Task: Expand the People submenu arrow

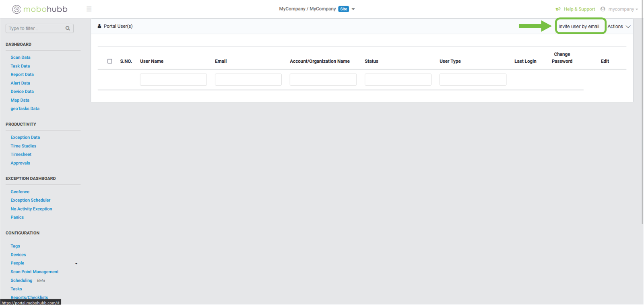Action: point(76,264)
